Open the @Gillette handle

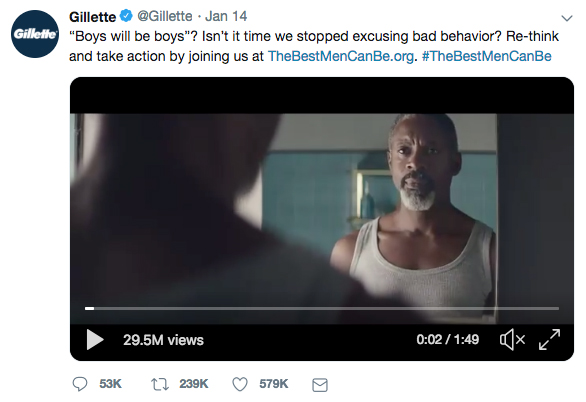[165, 16]
